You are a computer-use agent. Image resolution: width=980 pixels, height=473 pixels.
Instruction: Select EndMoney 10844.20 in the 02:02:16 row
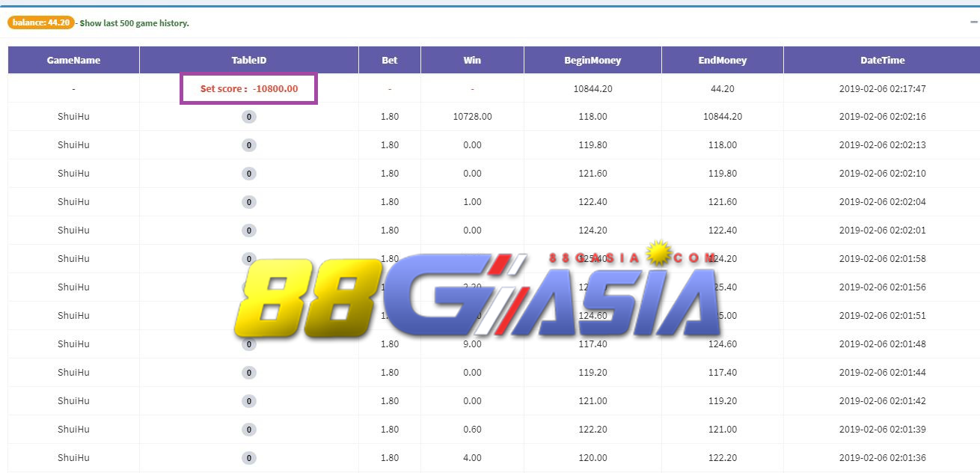(723, 117)
